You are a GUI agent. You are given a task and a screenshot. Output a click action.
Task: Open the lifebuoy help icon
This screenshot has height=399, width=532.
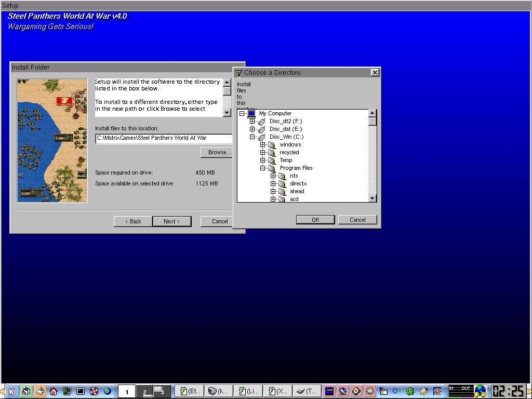click(94, 392)
